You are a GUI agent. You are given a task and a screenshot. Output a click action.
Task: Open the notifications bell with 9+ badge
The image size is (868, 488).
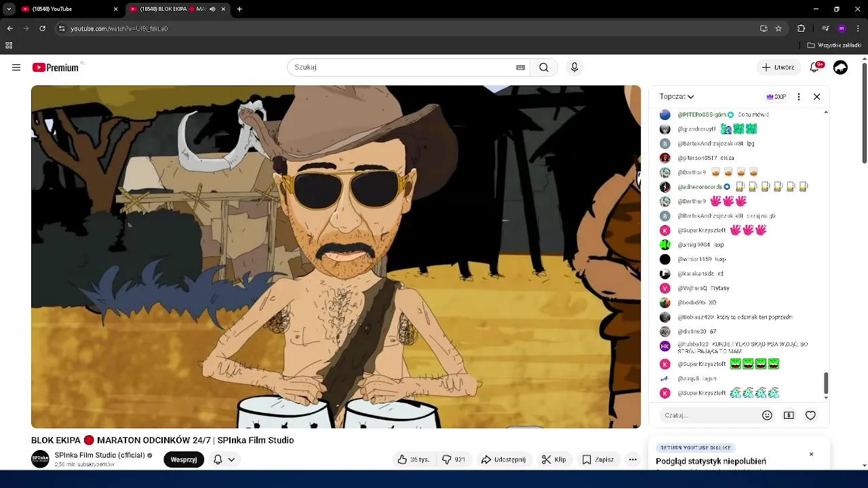coord(815,67)
